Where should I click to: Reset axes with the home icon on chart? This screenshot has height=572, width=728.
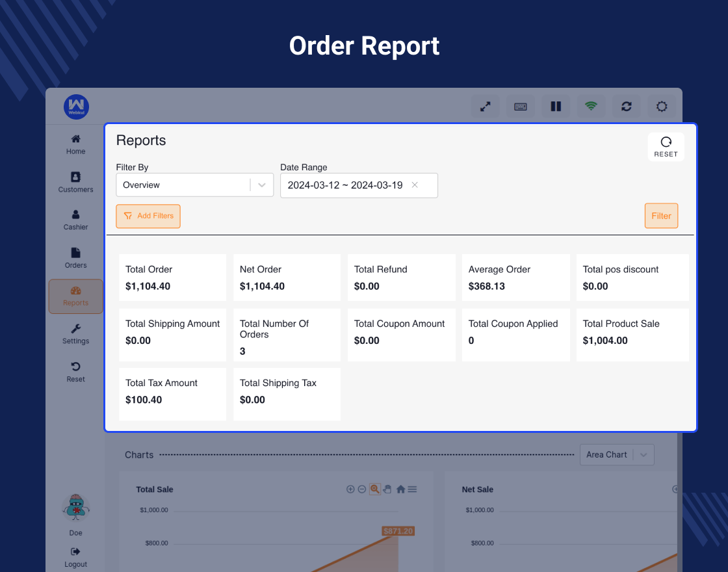(400, 489)
